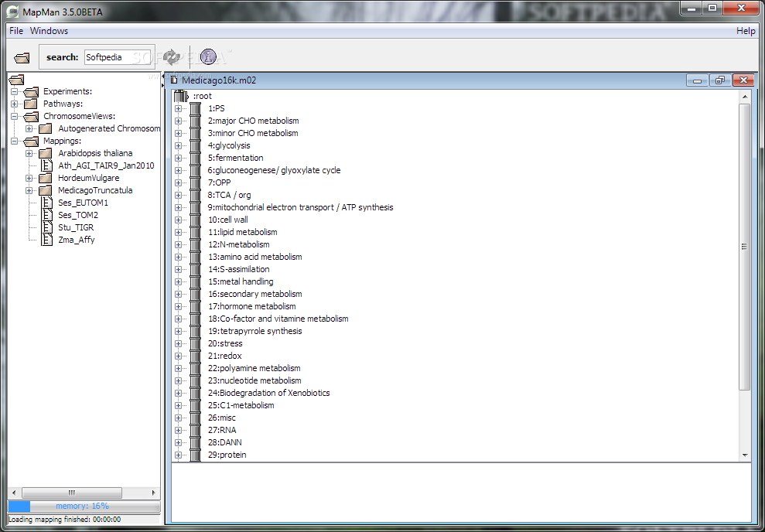Click the bin icon beside 20:stress
The width and height of the screenshot is (765, 532).
pyautogui.click(x=195, y=344)
